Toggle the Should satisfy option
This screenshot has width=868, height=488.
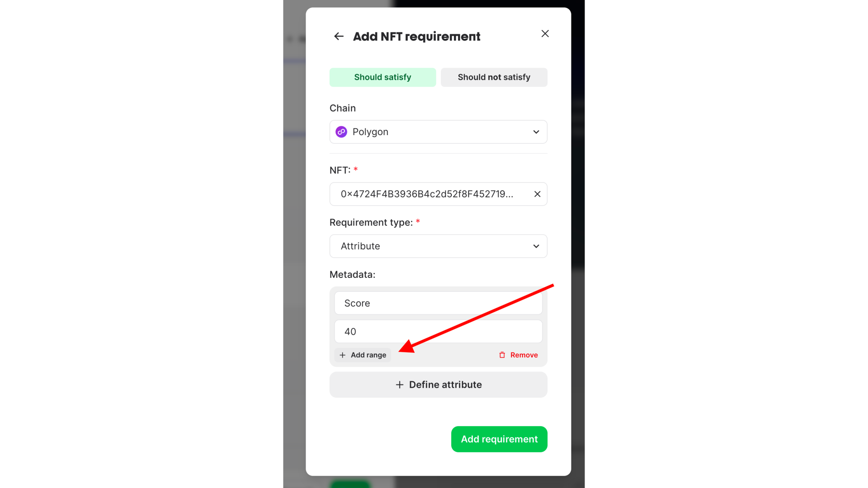point(382,76)
